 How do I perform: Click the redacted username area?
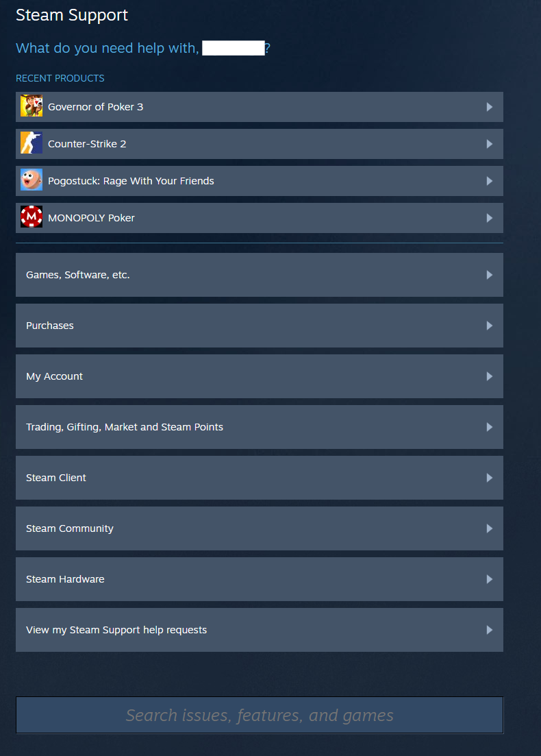tap(235, 48)
